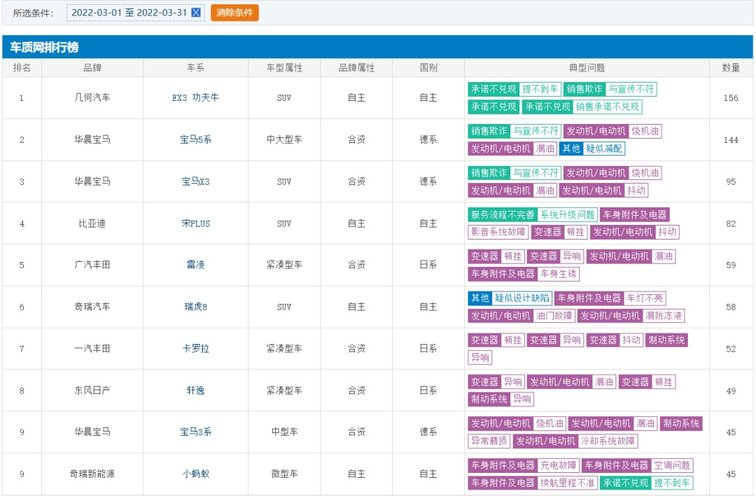Click the 系统升级问题 tag for 宋PLUS
756x496 pixels.
coord(567,214)
